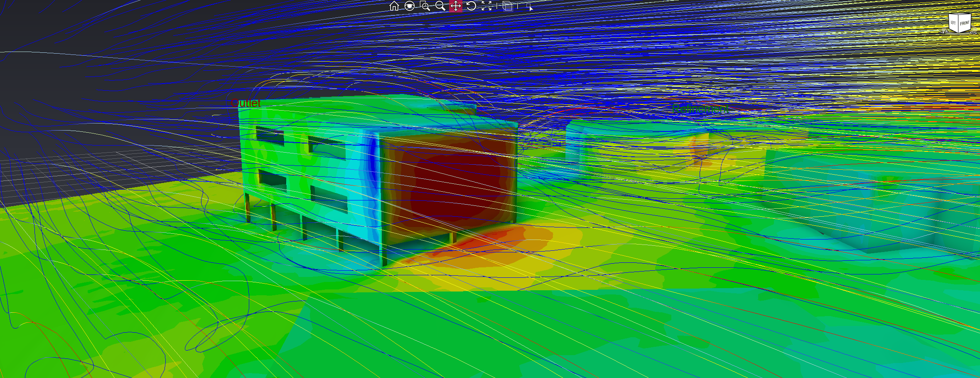
Task: Choose the circular-arrow Rotate tool
Action: (x=471, y=6)
